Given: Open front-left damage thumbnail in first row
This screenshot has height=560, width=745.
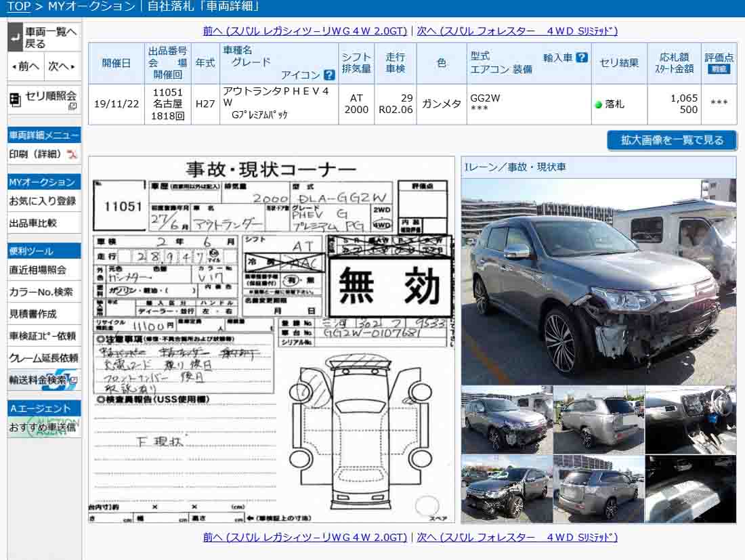Looking at the screenshot, I should [x=507, y=419].
